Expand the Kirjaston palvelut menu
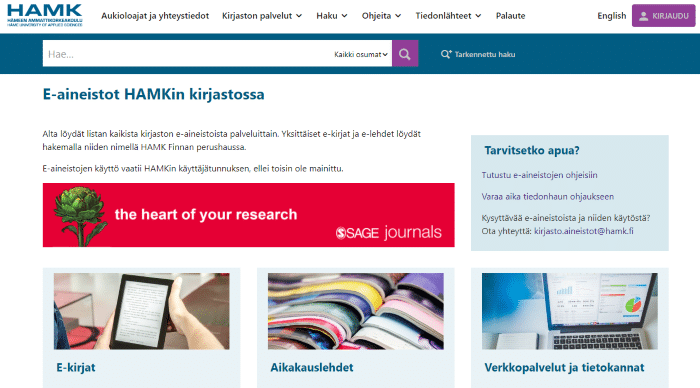 point(262,16)
